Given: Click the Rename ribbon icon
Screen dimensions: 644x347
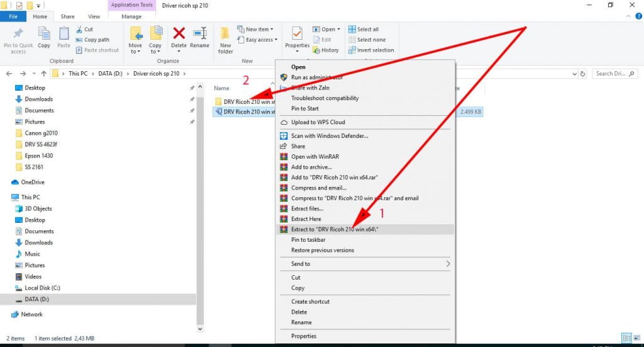Looking at the screenshot, I should click(200, 37).
